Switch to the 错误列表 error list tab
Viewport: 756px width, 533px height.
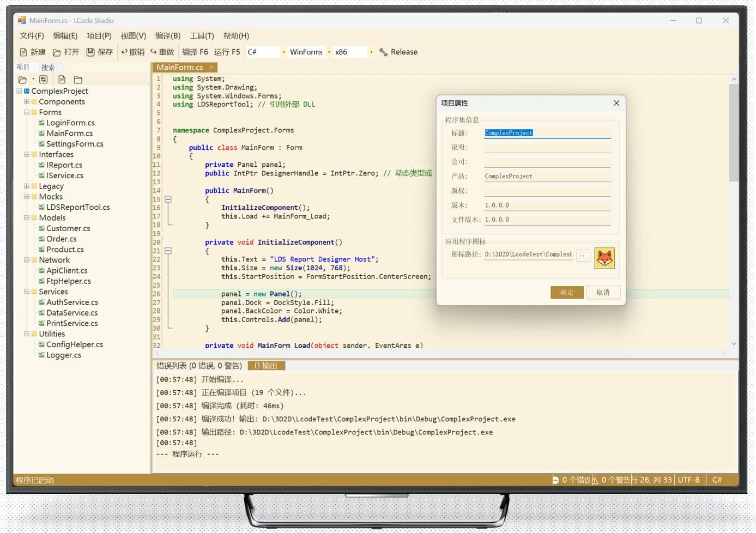coord(199,366)
